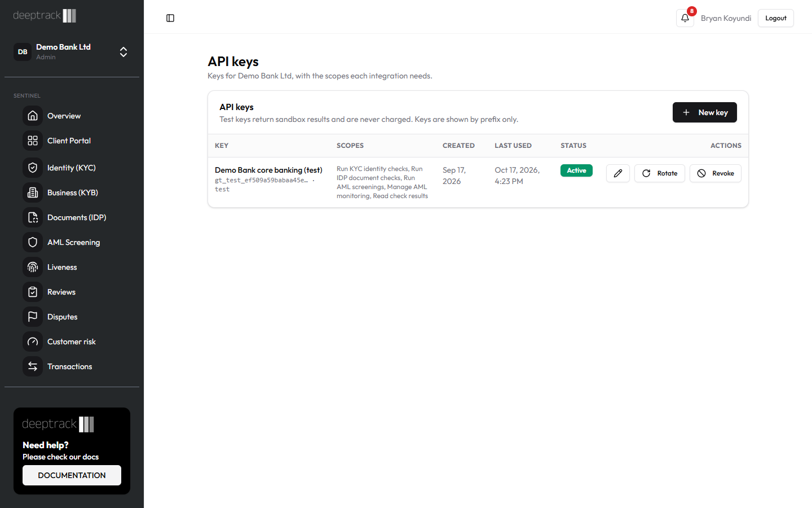Click the AML Screening shield icon
Viewport: 812px width, 508px height.
(33, 242)
